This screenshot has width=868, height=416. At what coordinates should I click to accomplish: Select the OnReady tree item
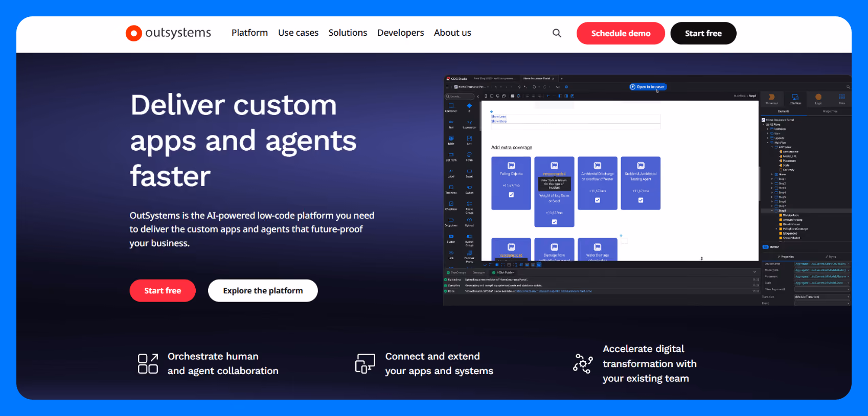(x=788, y=170)
